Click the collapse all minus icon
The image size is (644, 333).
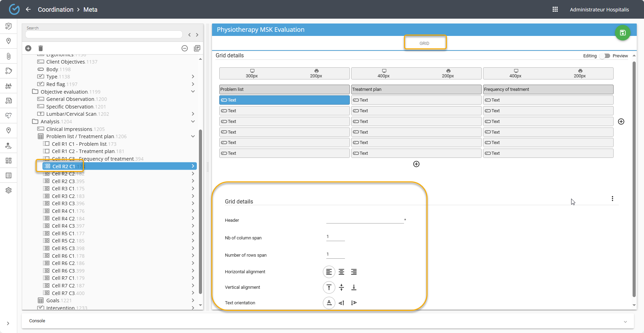[185, 48]
